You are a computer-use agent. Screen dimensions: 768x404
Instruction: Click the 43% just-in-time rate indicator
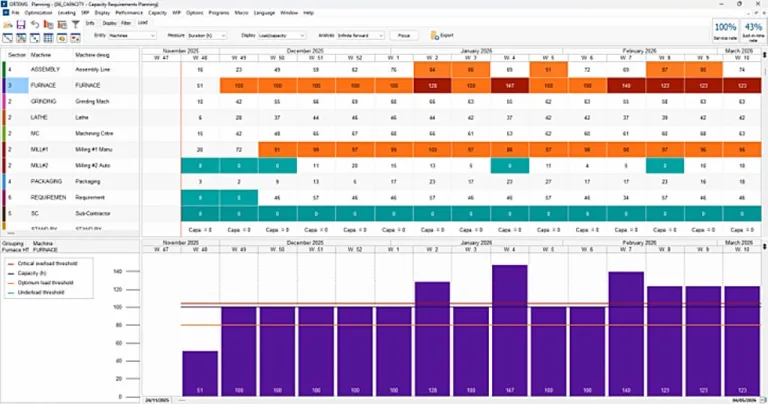coord(753,30)
